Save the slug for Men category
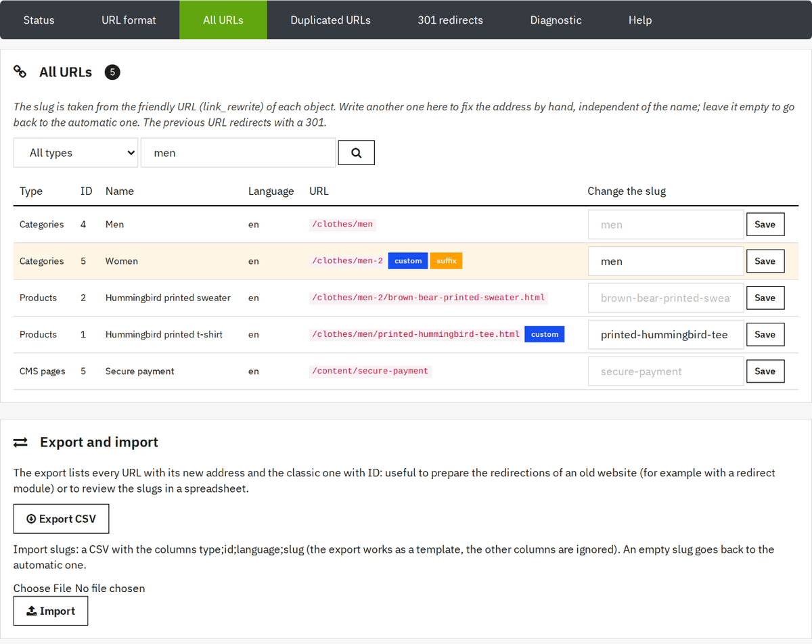This screenshot has width=812, height=644. click(x=765, y=225)
